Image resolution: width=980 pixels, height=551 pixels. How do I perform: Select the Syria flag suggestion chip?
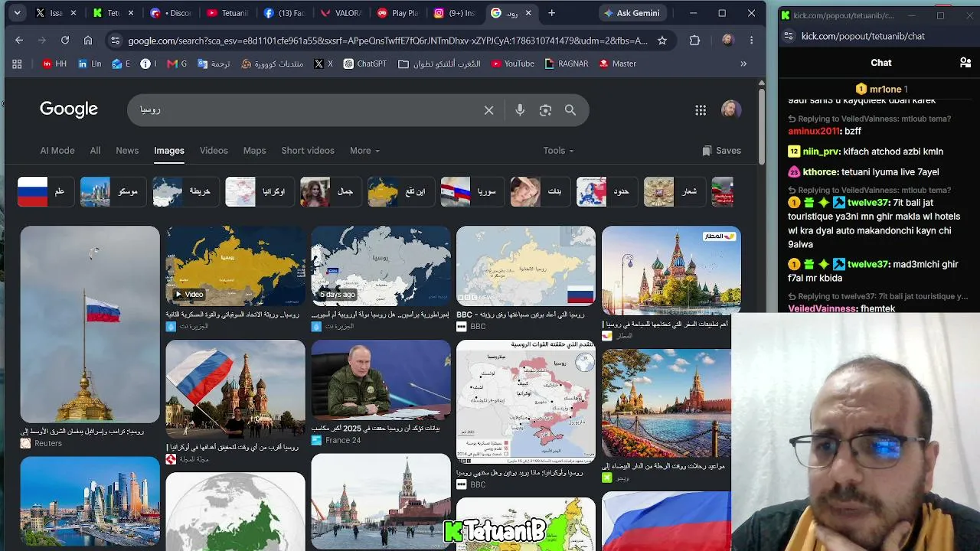point(472,192)
